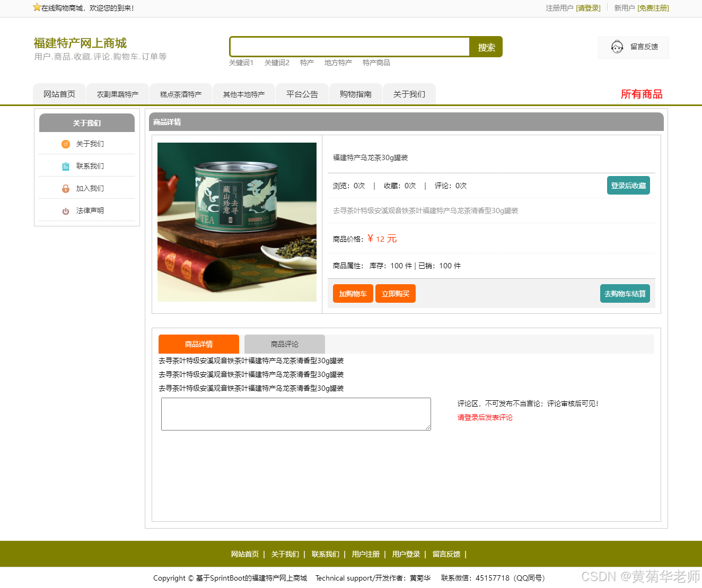
Task: Click 用户注册 in the footer bar
Action: pos(366,554)
